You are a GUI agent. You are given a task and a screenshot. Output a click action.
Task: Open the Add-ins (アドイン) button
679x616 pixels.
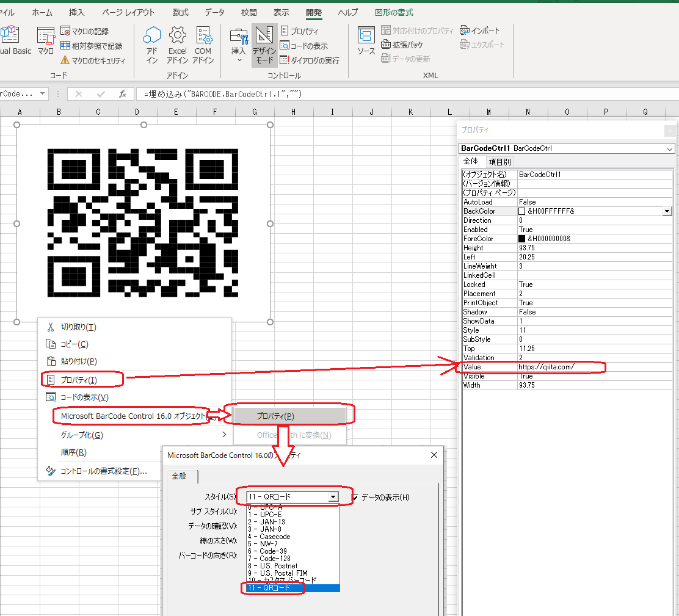tap(152, 45)
